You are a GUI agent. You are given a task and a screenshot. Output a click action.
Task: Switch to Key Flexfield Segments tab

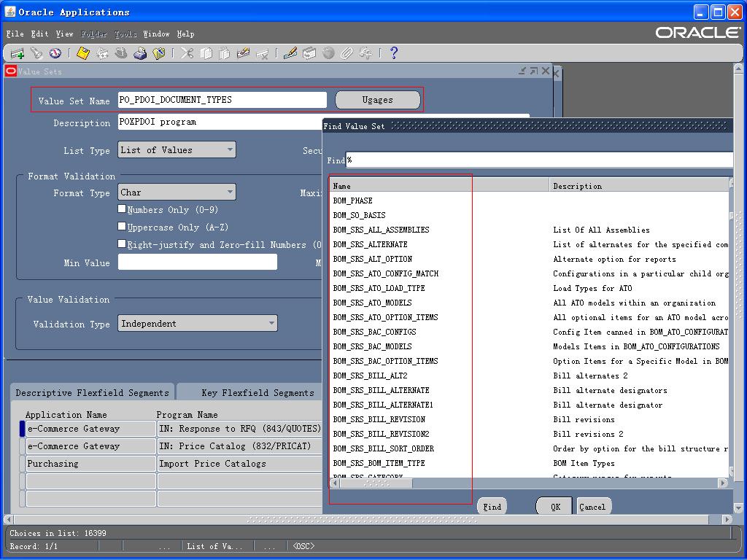tap(258, 392)
